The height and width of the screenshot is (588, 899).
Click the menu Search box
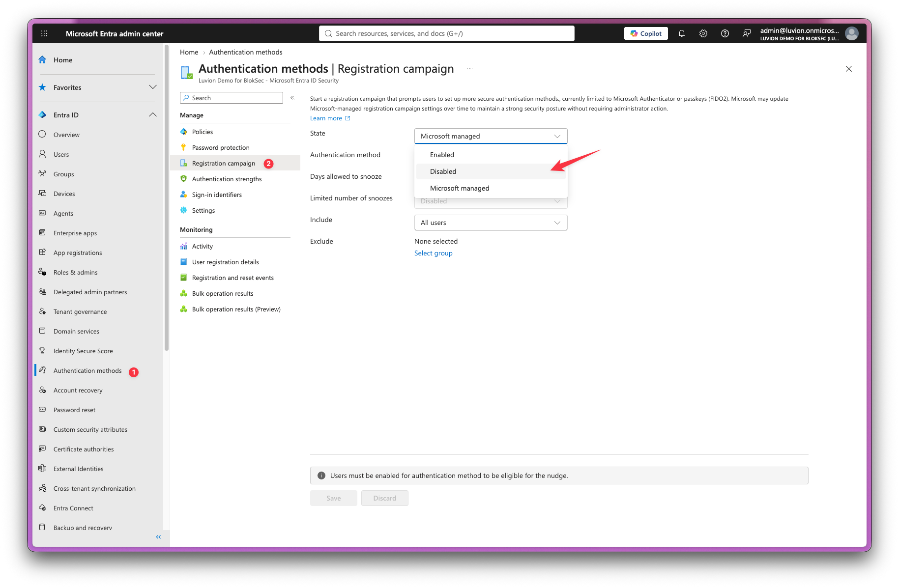point(232,98)
